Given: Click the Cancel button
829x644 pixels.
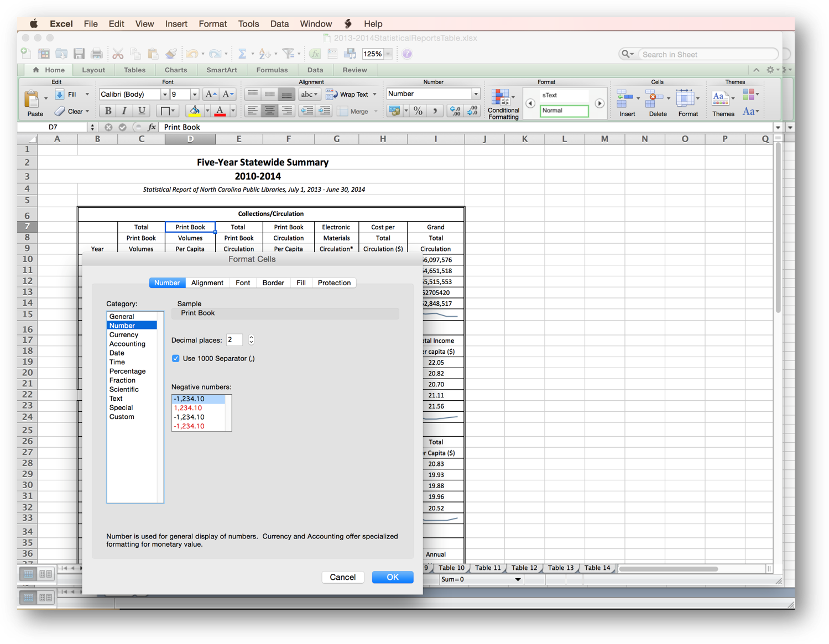Looking at the screenshot, I should pos(342,577).
